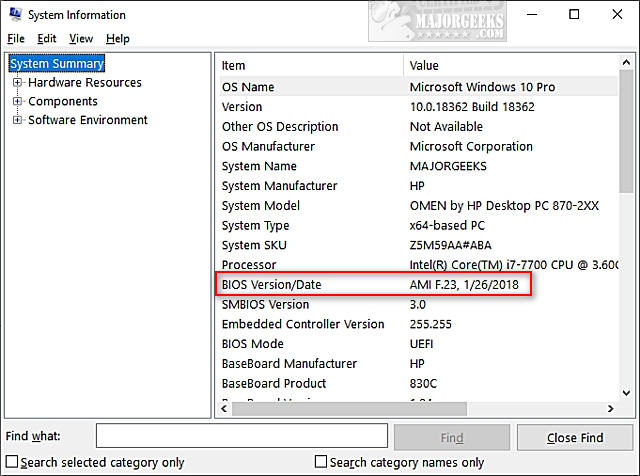
Task: Click the vertical scrollbar thumb
Action: click(626, 131)
